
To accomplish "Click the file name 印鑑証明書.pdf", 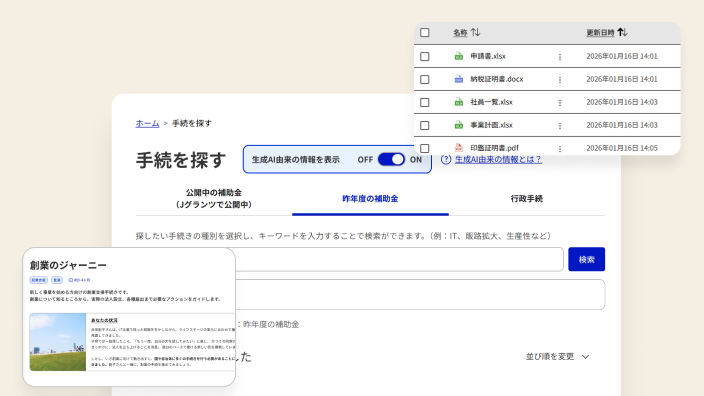I will click(x=494, y=148).
